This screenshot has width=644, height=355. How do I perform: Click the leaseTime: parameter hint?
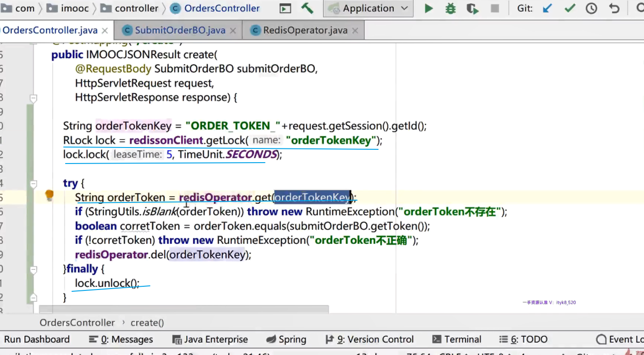coord(138,155)
